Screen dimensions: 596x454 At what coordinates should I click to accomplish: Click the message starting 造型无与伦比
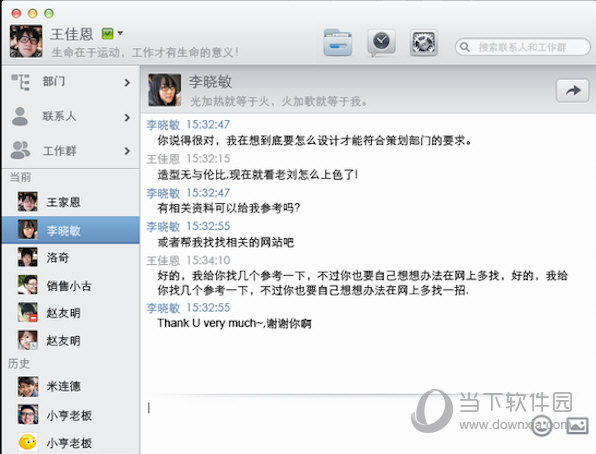258,175
